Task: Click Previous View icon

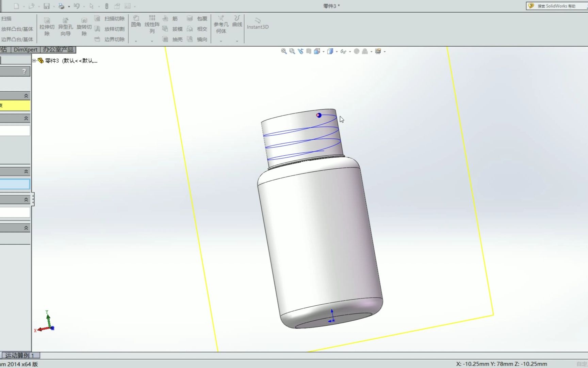Action: click(x=300, y=51)
